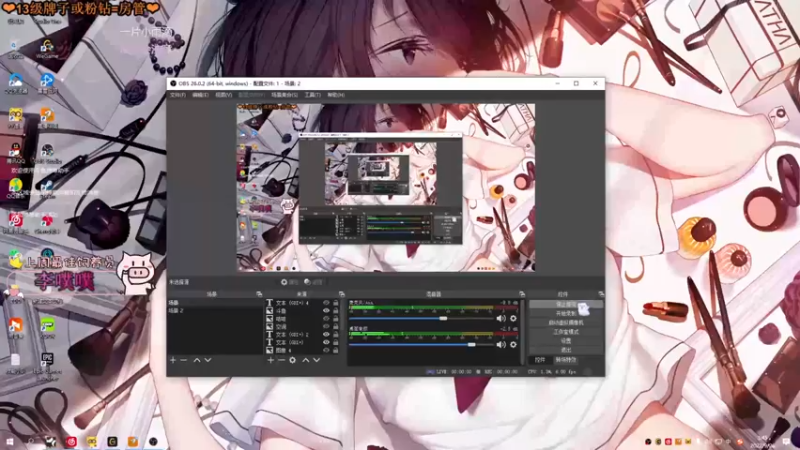Screen dimensions: 800x450
Task: Switch to the 转场特效 tab
Action: (x=566, y=360)
